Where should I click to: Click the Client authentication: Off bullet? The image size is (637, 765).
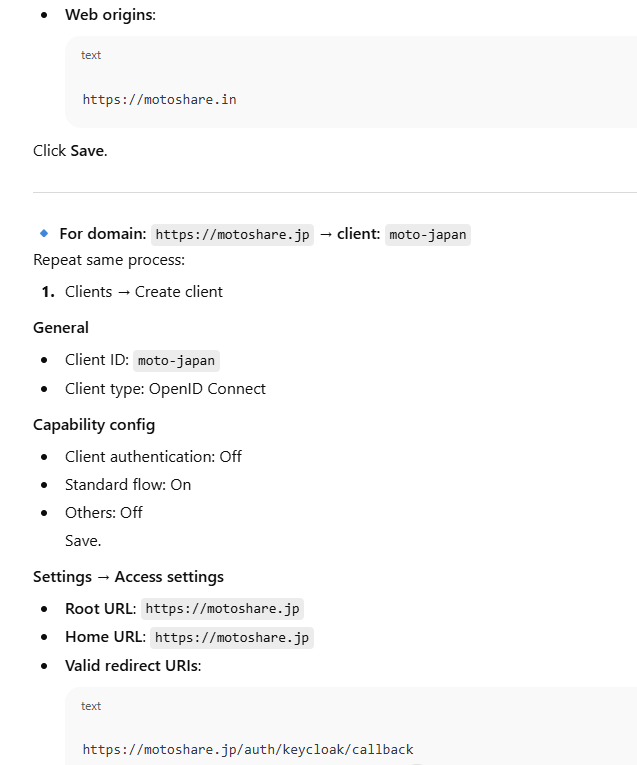point(153,457)
